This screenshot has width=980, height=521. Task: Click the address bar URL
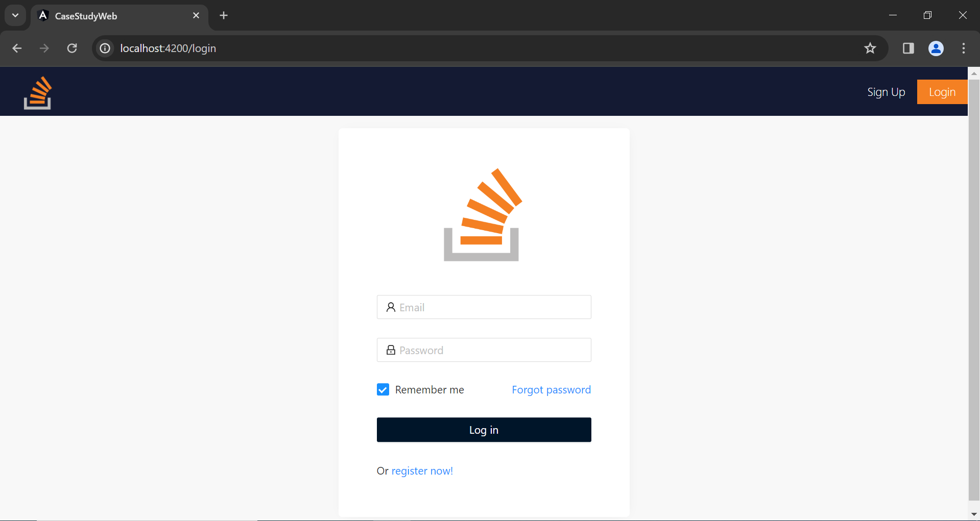168,48
